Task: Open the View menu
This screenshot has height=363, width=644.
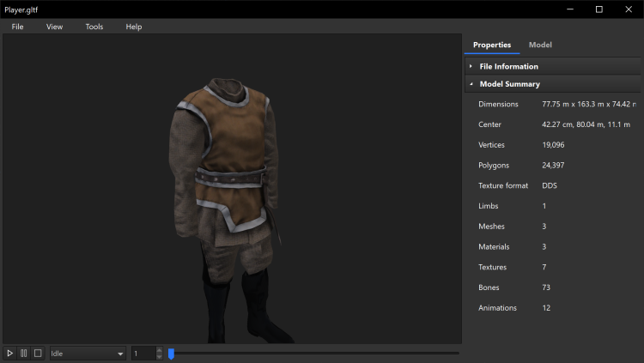Action: coord(55,27)
